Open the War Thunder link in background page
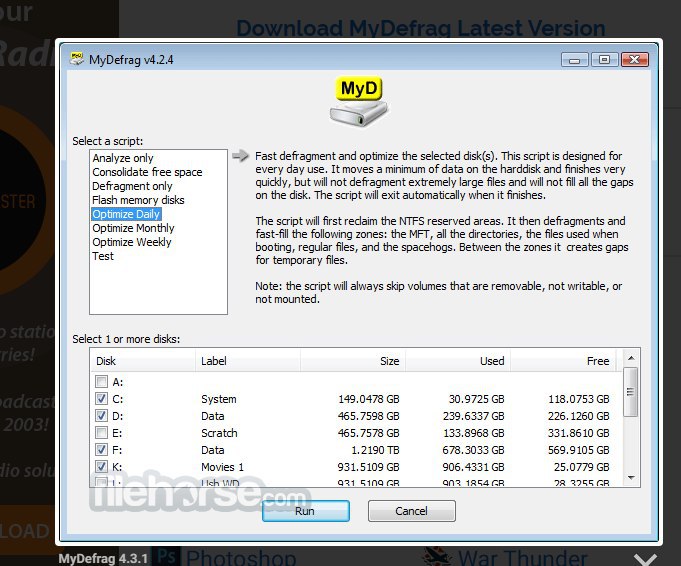The height and width of the screenshot is (566, 681). pyautogui.click(x=523, y=556)
